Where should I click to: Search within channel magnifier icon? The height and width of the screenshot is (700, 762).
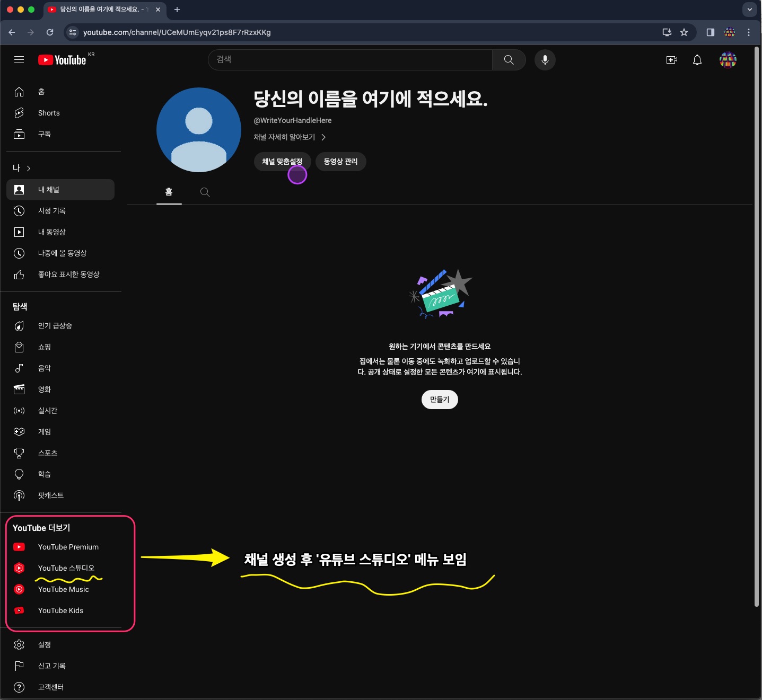(205, 192)
